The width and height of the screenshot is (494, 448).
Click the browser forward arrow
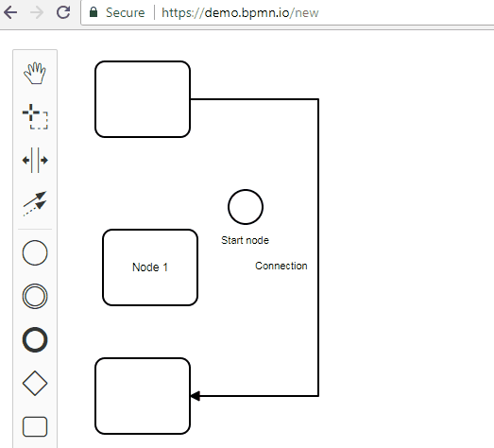coord(37,12)
